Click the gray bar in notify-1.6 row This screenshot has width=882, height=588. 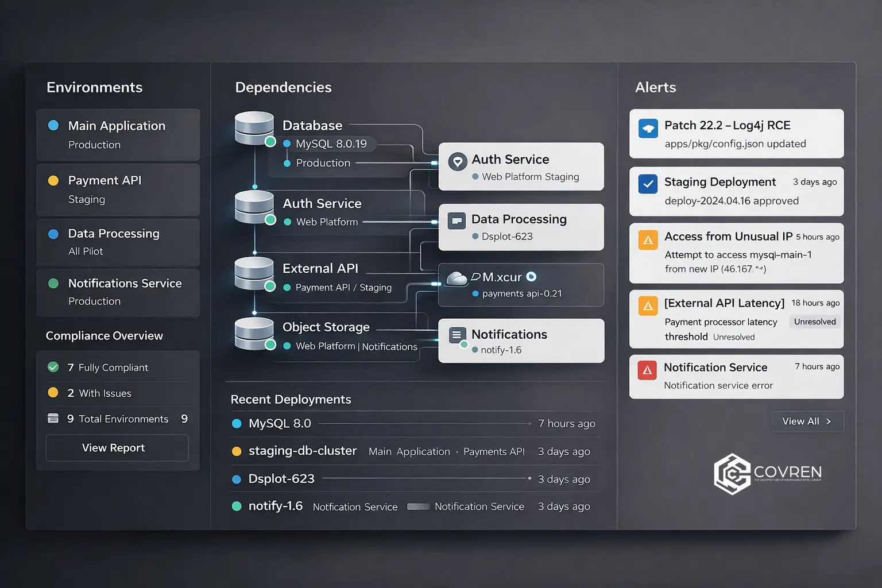[418, 506]
